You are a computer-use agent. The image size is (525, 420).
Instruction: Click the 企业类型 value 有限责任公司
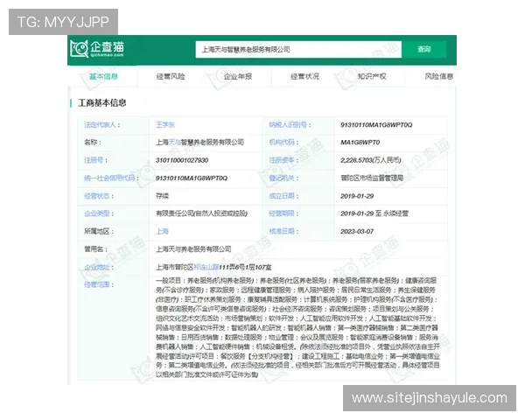point(201,213)
